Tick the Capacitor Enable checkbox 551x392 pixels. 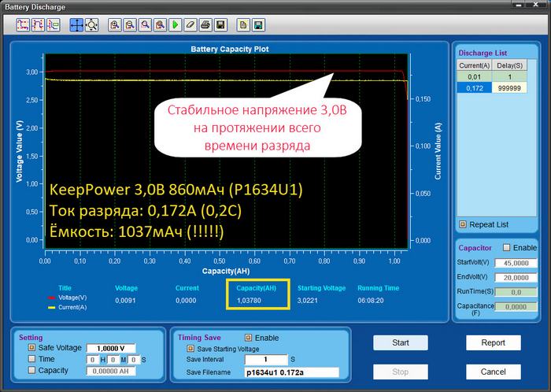click(507, 248)
